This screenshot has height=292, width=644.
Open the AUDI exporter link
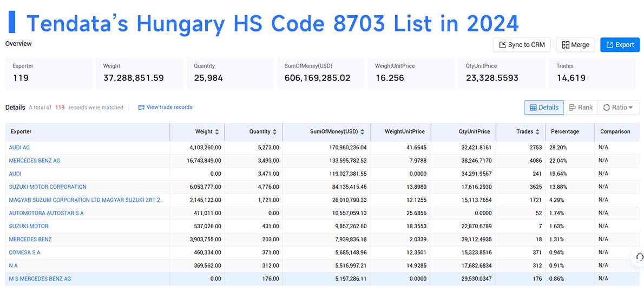click(15, 174)
